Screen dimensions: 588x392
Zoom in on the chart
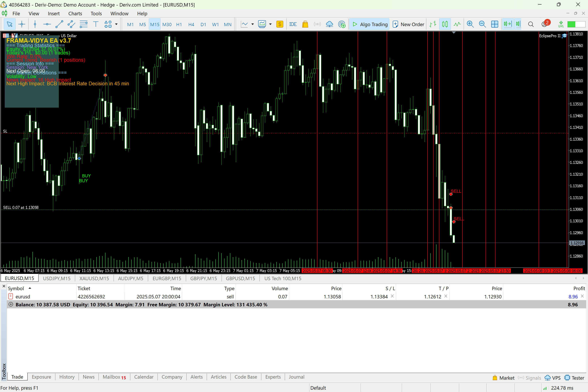[x=470, y=24]
